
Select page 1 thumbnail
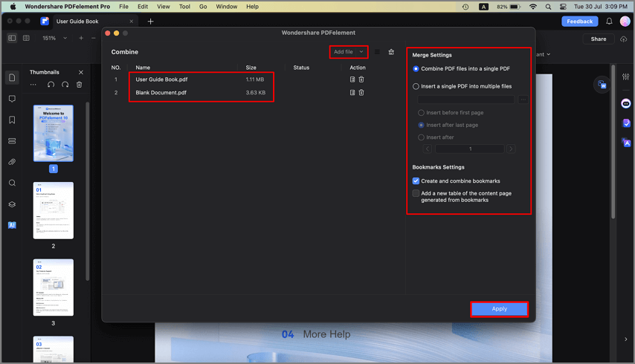pyautogui.click(x=54, y=134)
